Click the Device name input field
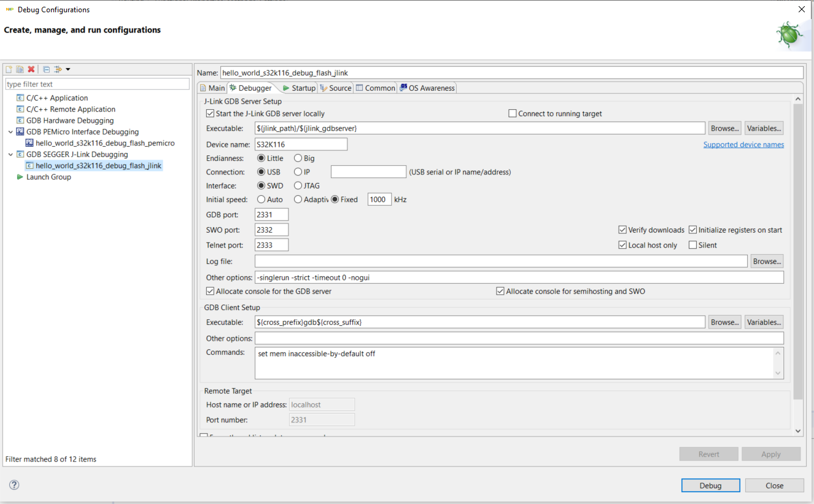Viewport: 814px width, 504px height. [301, 144]
